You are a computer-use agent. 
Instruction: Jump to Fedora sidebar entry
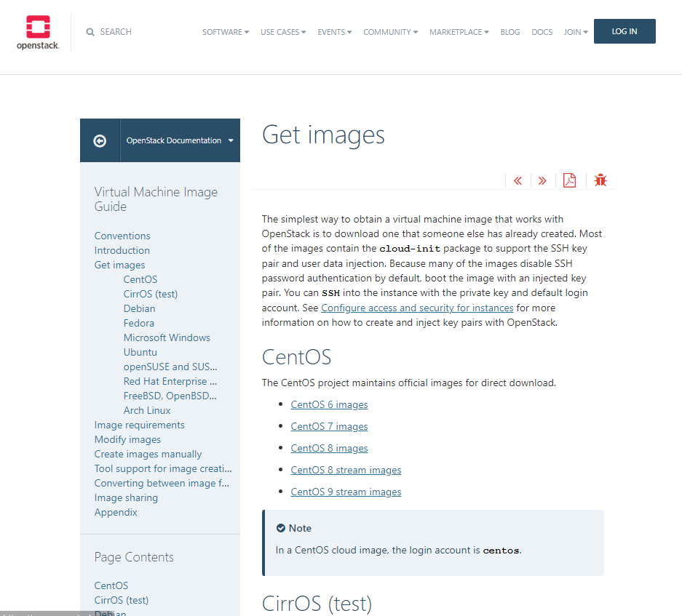139,323
